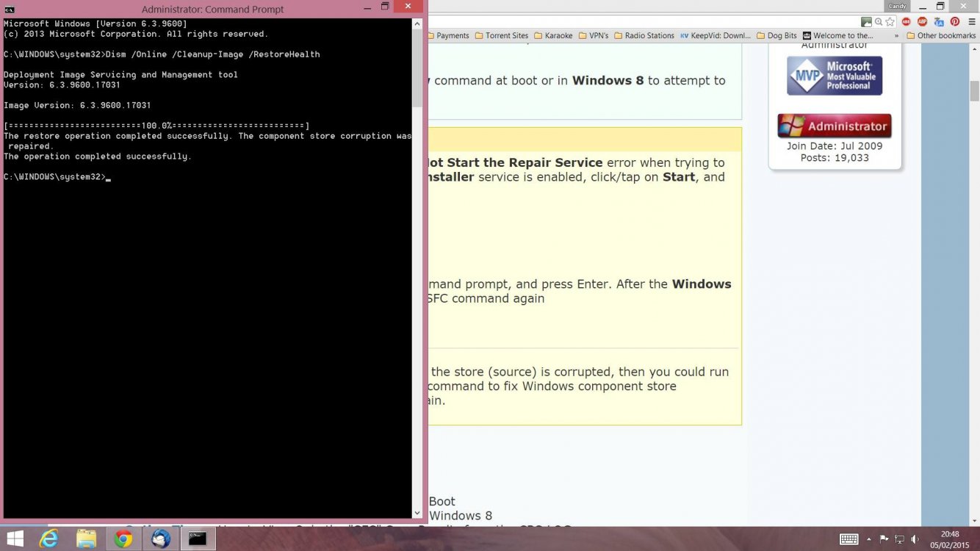Screen dimensions: 980x551
Task: Select the Command Prompt taskbar icon
Action: [x=198, y=539]
